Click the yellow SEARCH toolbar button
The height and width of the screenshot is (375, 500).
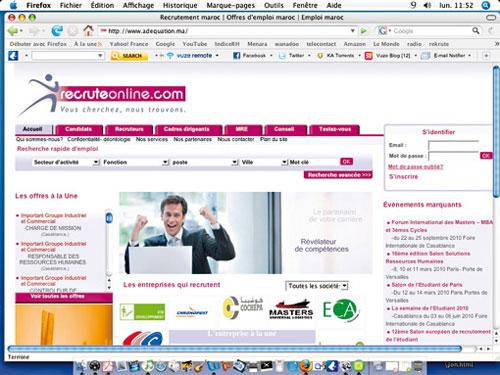pos(129,56)
